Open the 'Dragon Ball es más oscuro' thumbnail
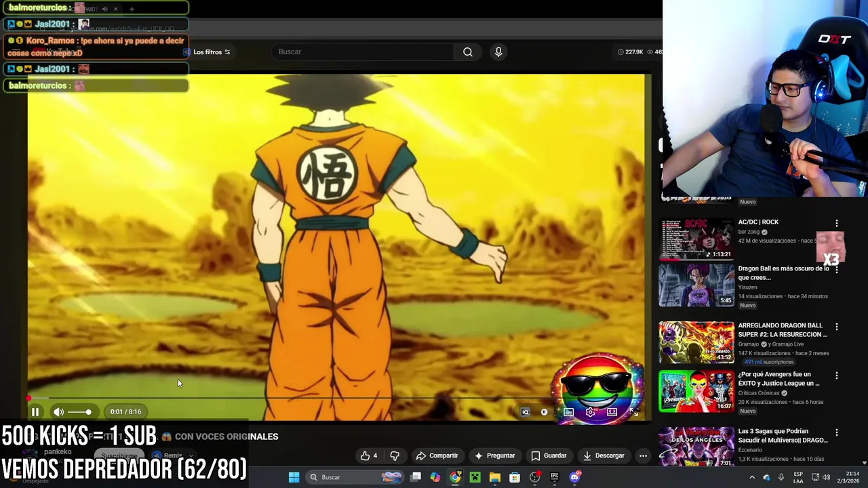Image resolution: width=868 pixels, height=488 pixels. click(x=696, y=285)
